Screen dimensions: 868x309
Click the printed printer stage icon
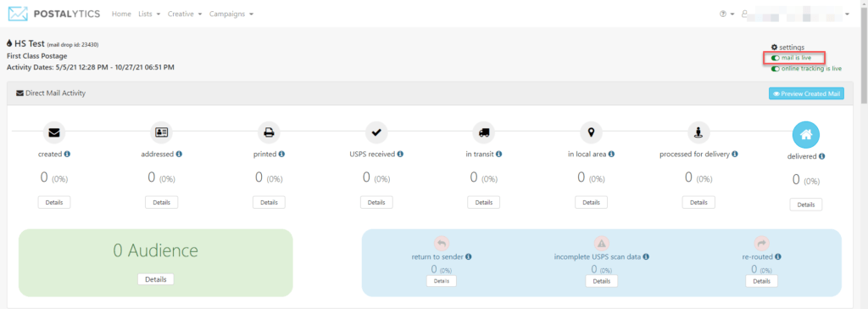[269, 132]
